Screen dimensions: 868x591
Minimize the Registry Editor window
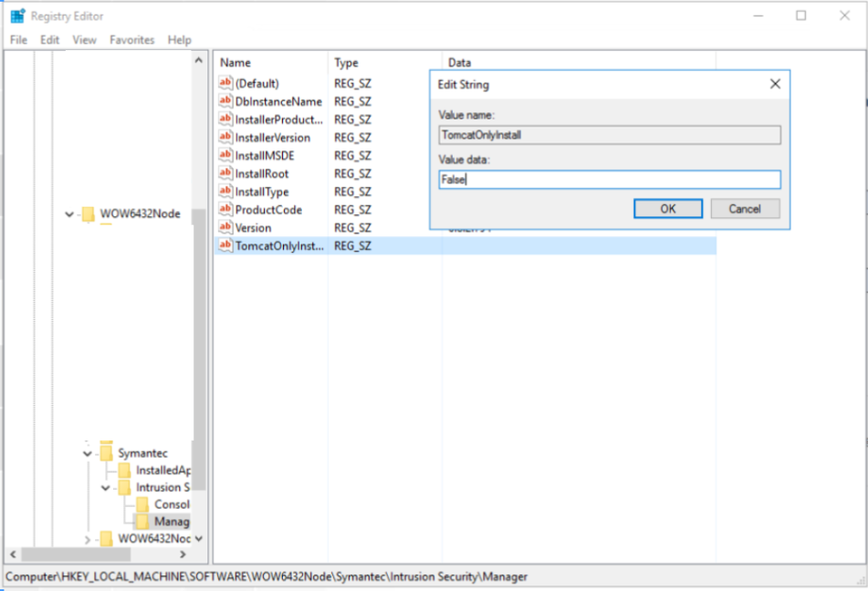[758, 16]
